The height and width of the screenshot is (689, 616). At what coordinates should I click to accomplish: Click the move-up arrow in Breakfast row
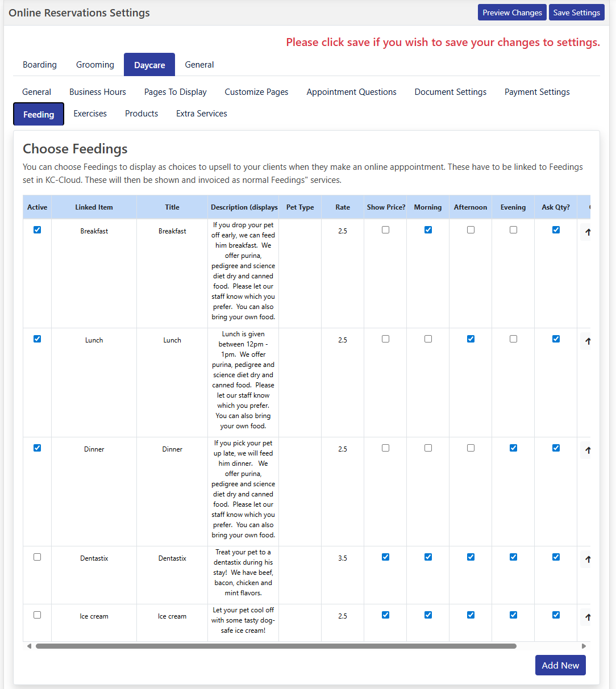pyautogui.click(x=587, y=232)
